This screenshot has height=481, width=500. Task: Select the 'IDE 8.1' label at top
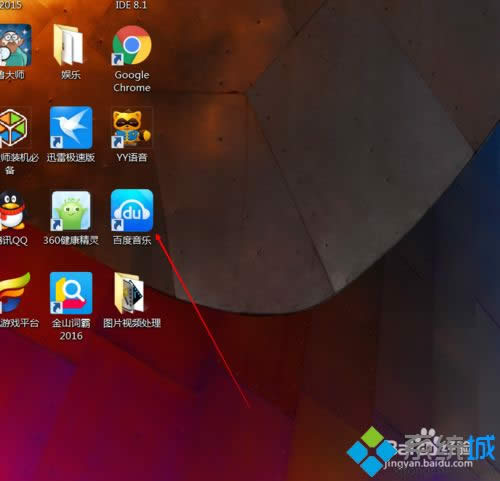tap(131, 5)
